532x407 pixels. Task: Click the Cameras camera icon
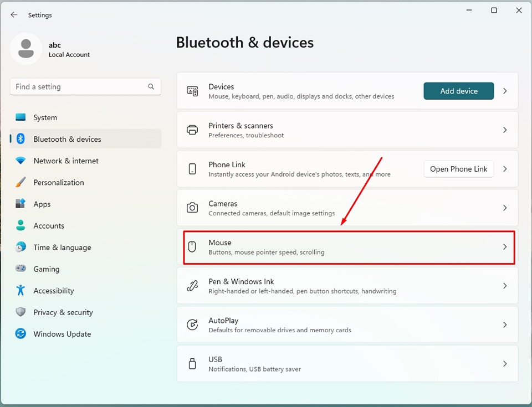[192, 208]
